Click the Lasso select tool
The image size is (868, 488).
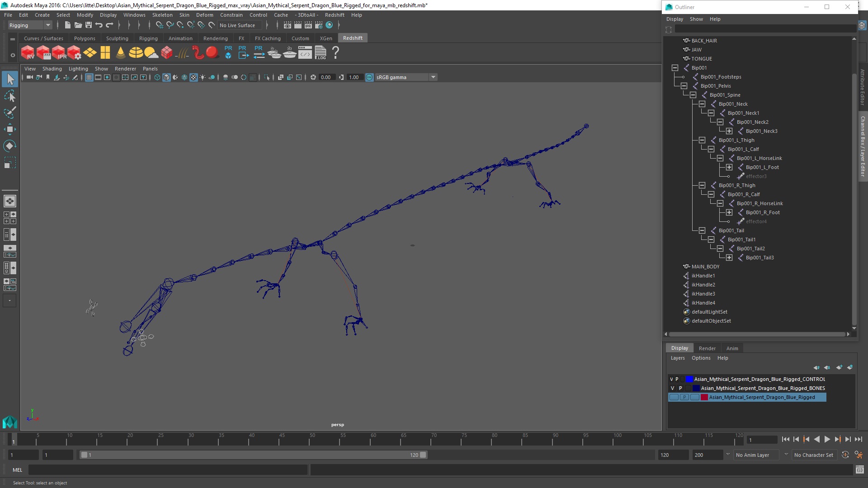(9, 96)
